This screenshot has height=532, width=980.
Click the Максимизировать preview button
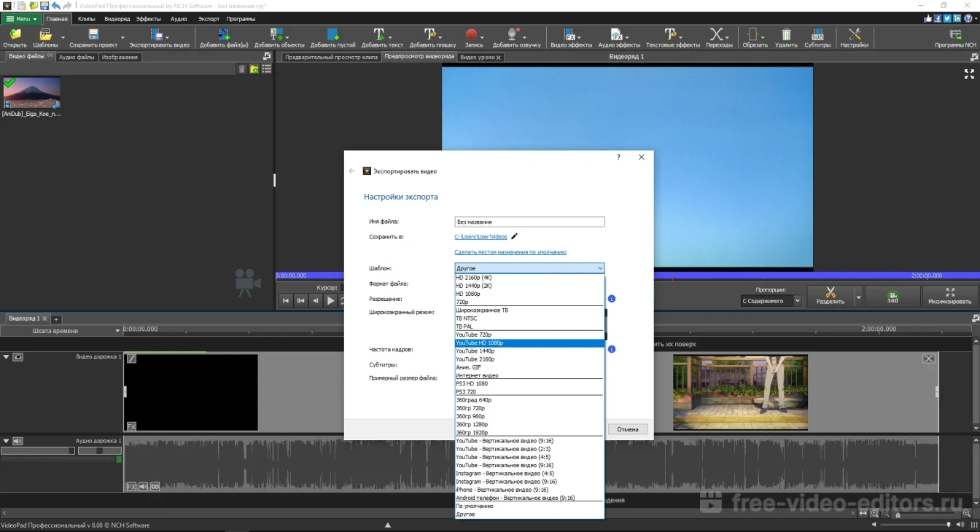950,296
